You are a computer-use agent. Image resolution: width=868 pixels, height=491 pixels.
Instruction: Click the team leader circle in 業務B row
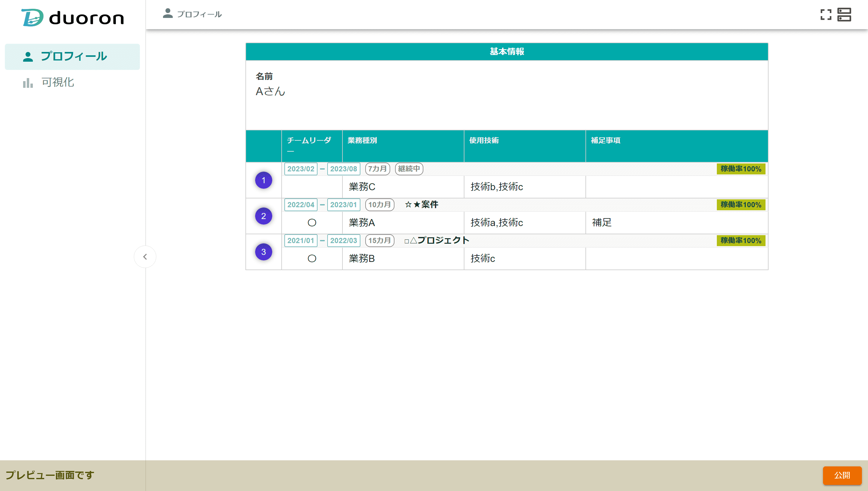coord(312,258)
